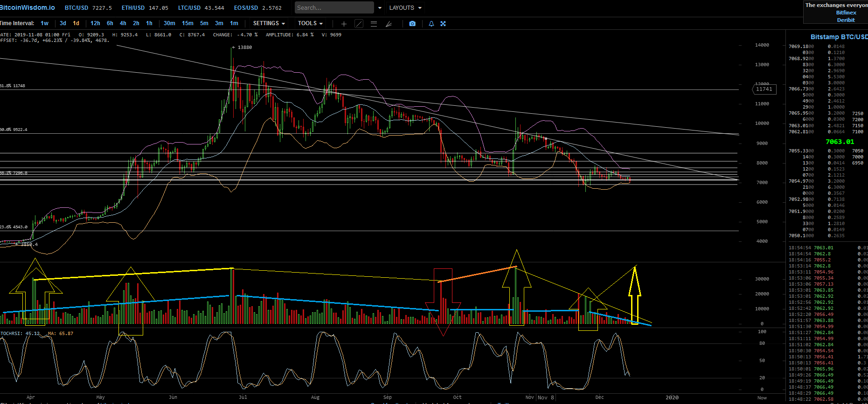Click the Nov 8 date marker on time axis

[x=546, y=397]
